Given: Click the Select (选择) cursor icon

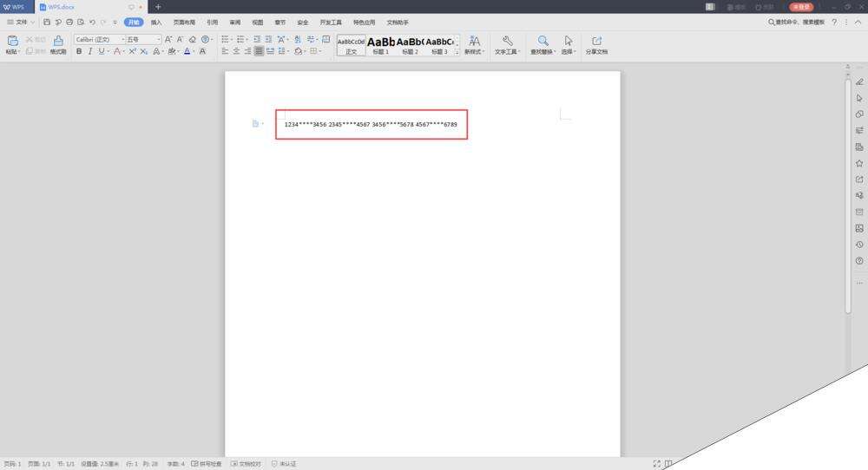Looking at the screenshot, I should (x=569, y=41).
